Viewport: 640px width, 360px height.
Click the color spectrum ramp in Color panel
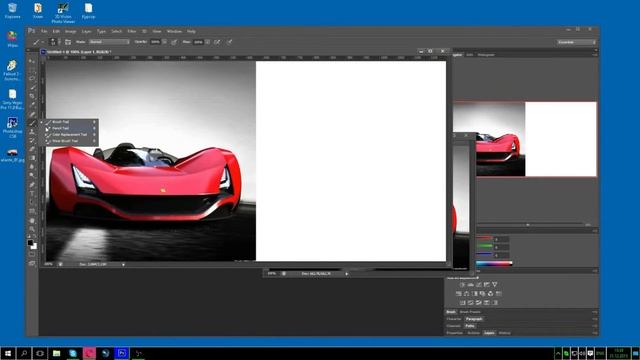click(x=494, y=264)
